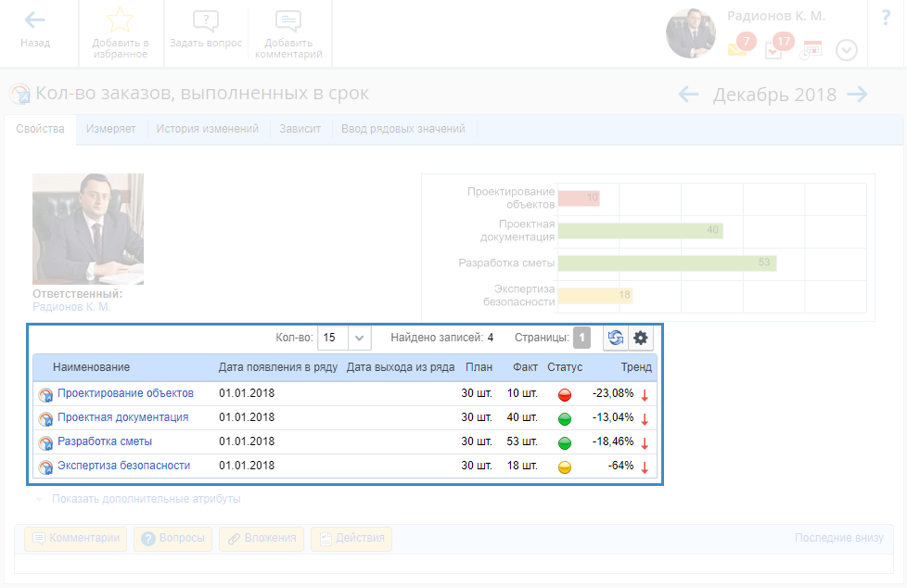
Task: Open the Экспертиза безопасности link
Action: pos(123,466)
